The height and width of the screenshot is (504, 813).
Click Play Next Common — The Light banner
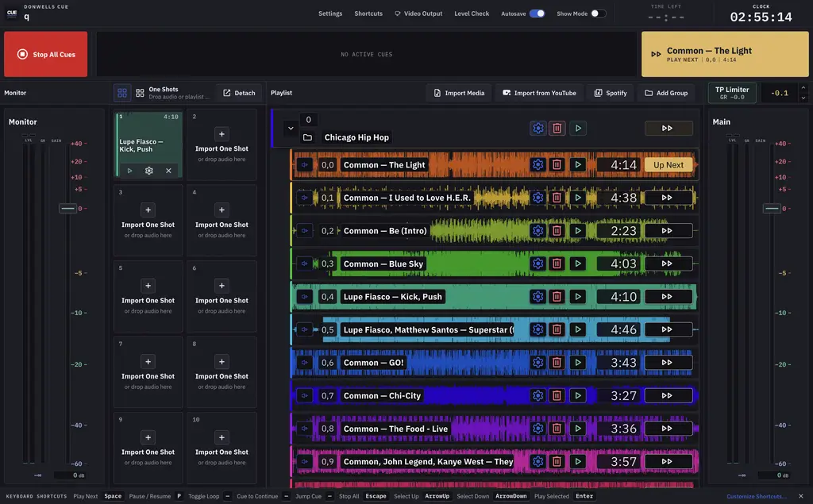click(725, 54)
